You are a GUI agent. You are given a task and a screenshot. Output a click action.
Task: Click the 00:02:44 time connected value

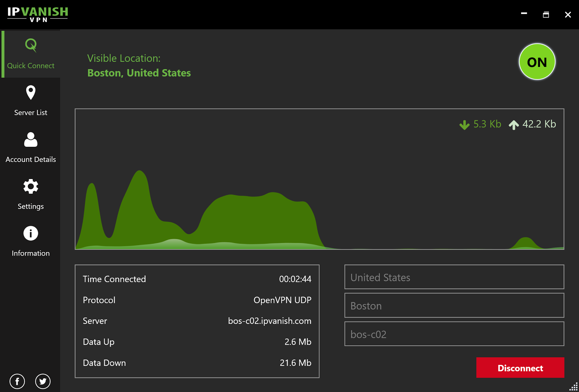pyautogui.click(x=295, y=279)
